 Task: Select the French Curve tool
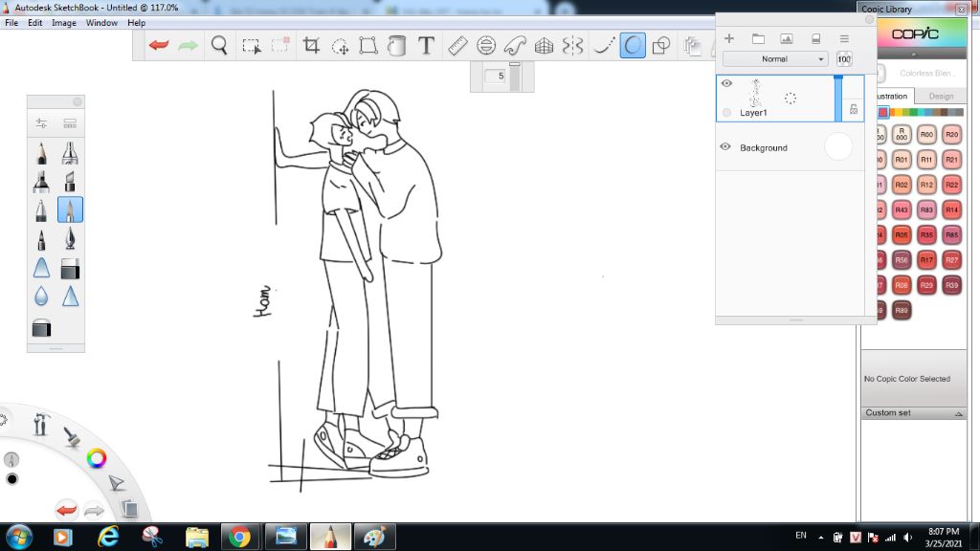pyautogui.click(x=515, y=45)
